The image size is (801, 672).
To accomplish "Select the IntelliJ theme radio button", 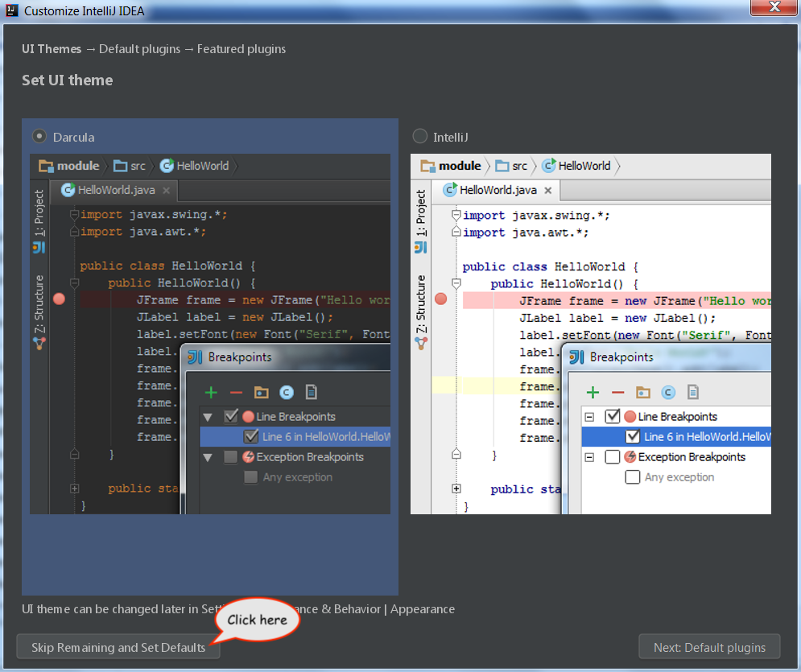I will [420, 136].
